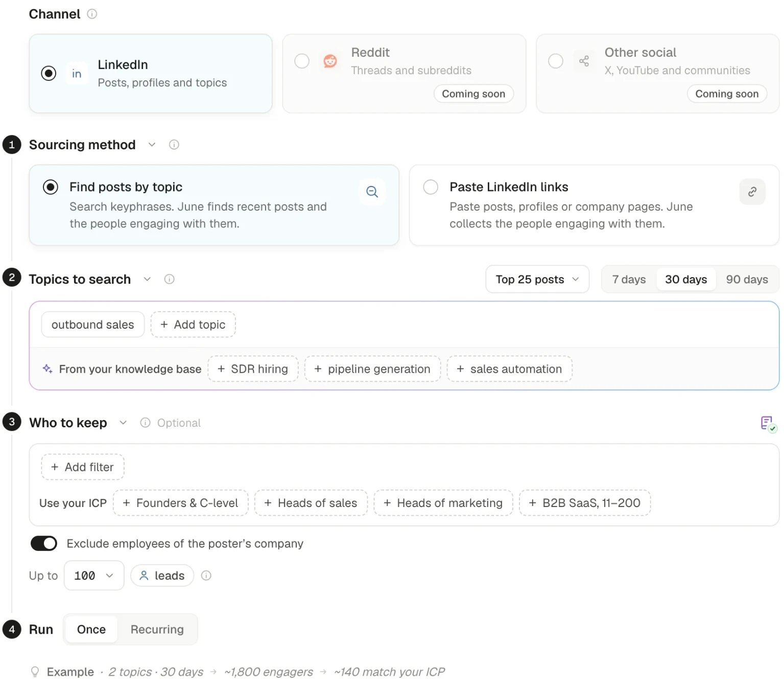Click the magnifier icon in Find posts by topic
Viewport: 784px width, 690px height.
pos(372,192)
